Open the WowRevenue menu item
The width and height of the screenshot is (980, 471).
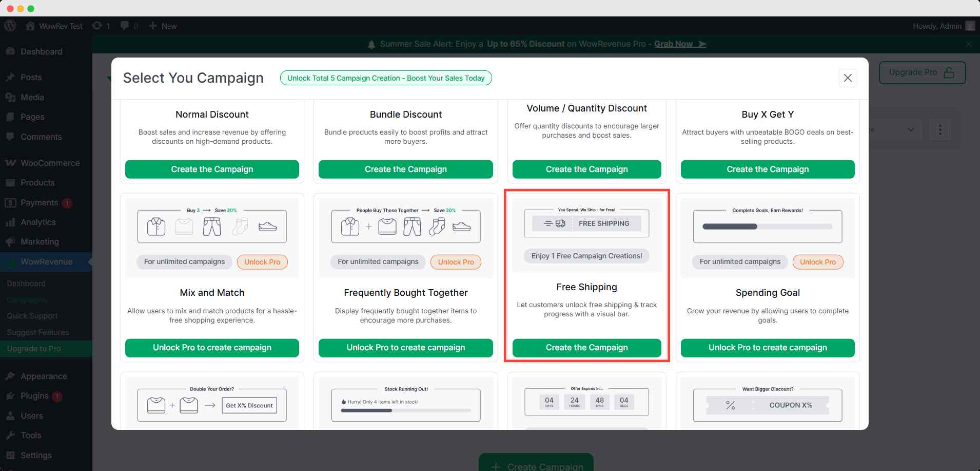pos(46,261)
